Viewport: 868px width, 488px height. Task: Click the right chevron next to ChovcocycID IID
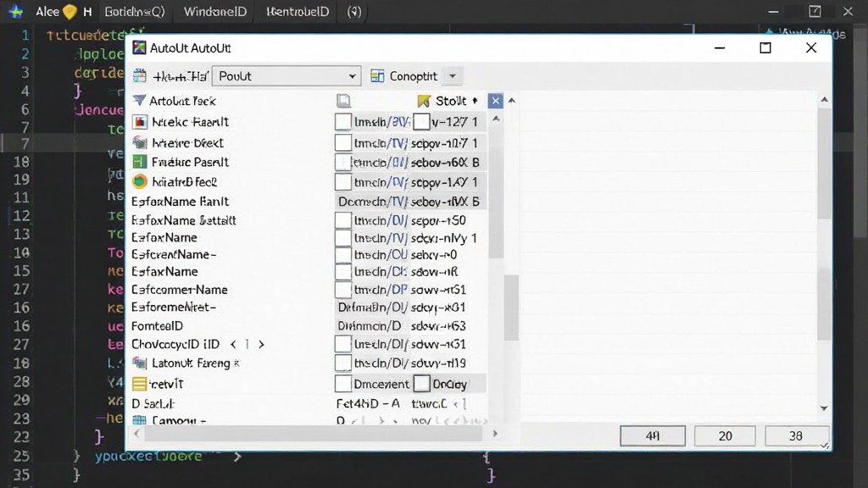point(261,344)
